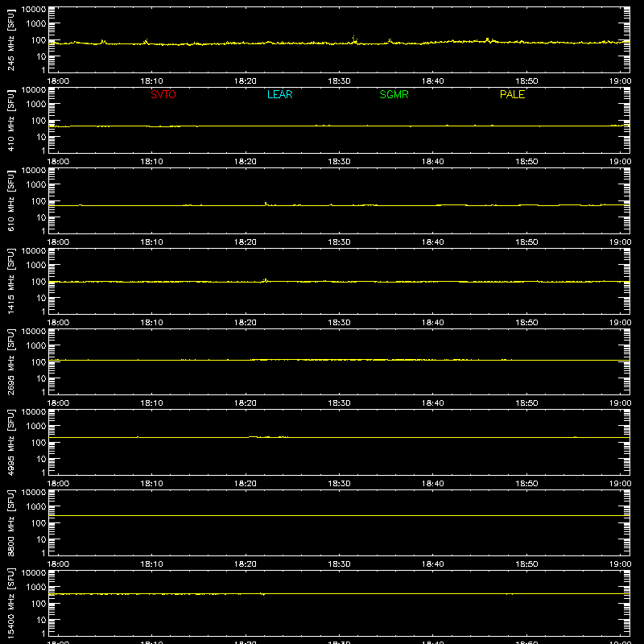Click 18:40 tick under the 410 MHz plot
Viewport: 644px width, 644px height.
point(433,162)
